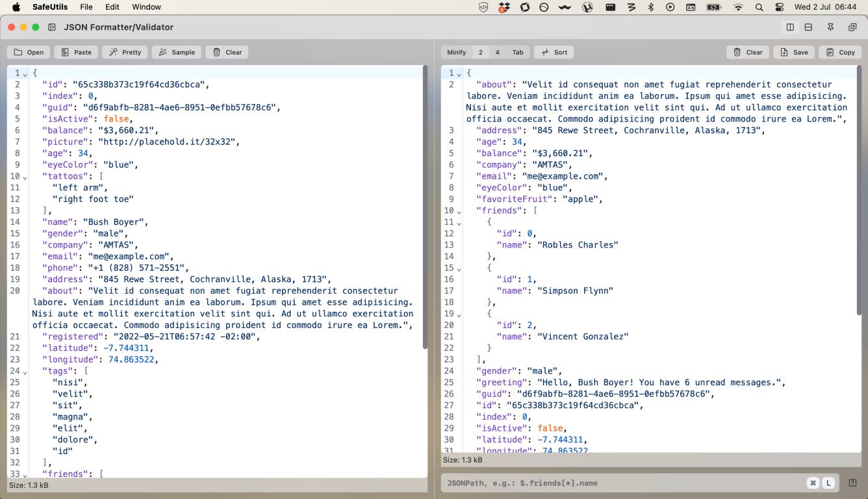Screen dimensions: 868x499
Task: Click "right foot toe" tattoo entry
Action: [x=93, y=199]
